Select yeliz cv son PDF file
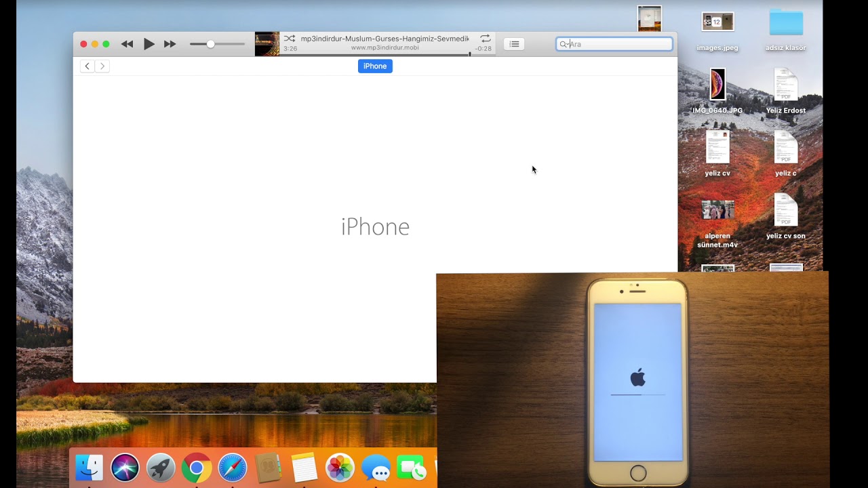Viewport: 868px width, 488px height. coord(786,210)
